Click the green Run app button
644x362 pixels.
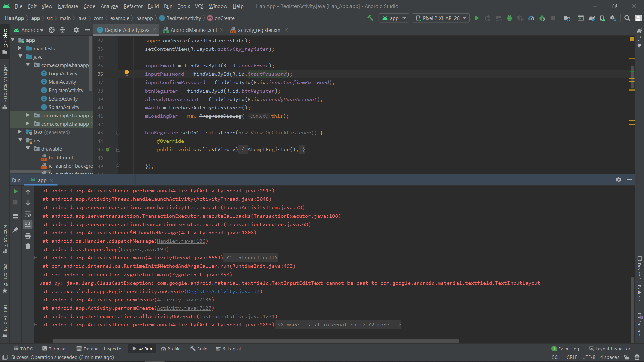(477, 18)
